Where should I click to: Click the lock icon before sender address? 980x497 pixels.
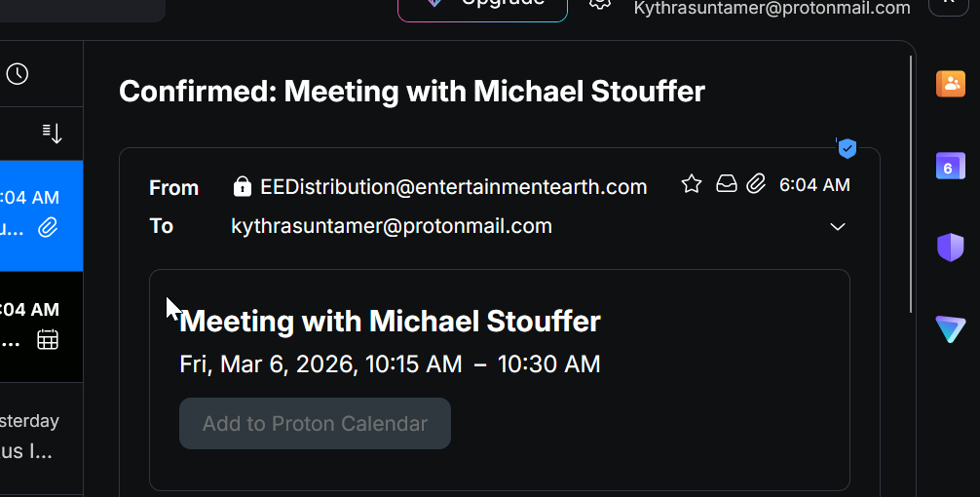243,186
